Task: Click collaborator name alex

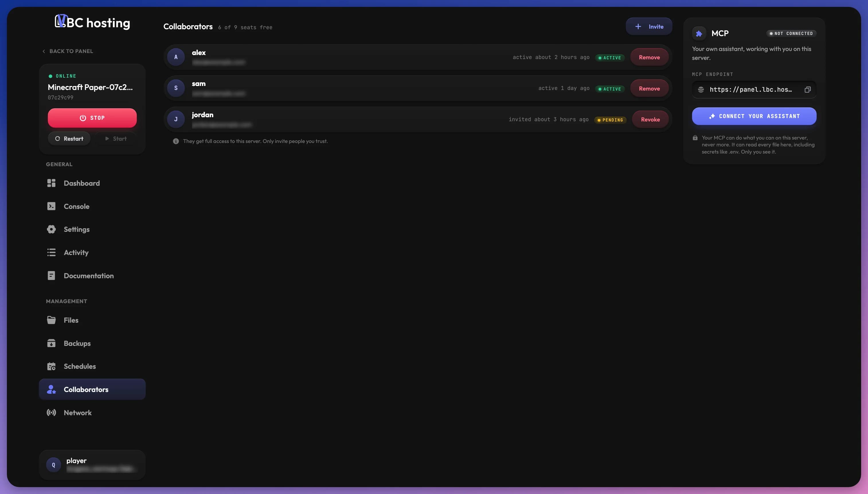Action: (198, 53)
